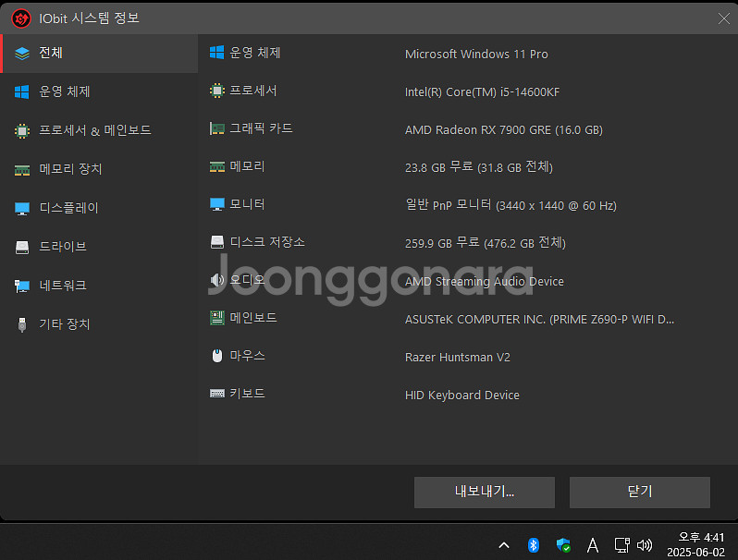
Task: Click the 내보내기... export button
Action: pos(485,493)
